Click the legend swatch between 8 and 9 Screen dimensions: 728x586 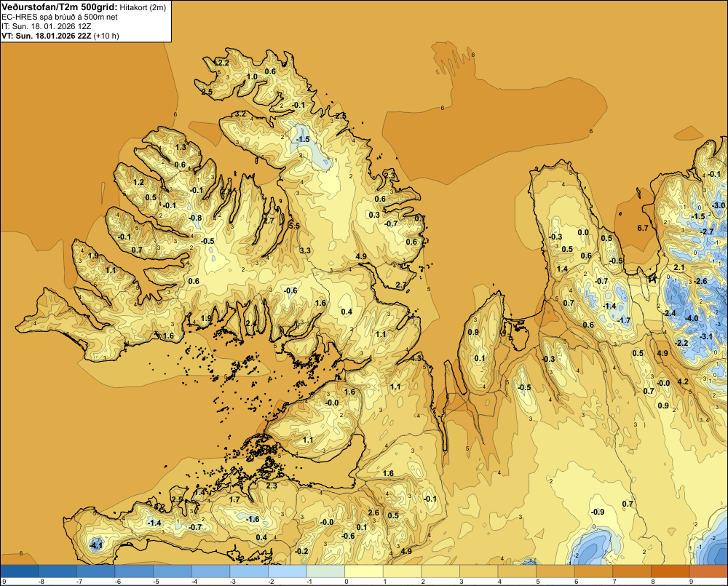click(670, 571)
